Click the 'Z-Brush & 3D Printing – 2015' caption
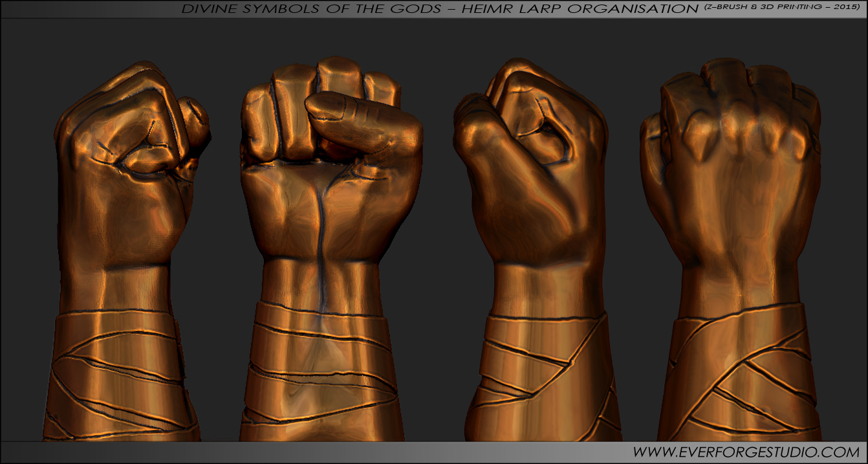Viewport: 868px width, 464px height. [781, 8]
